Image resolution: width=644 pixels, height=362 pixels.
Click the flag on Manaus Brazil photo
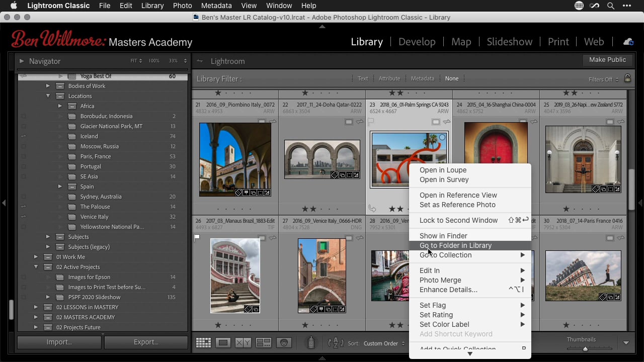coord(197,237)
